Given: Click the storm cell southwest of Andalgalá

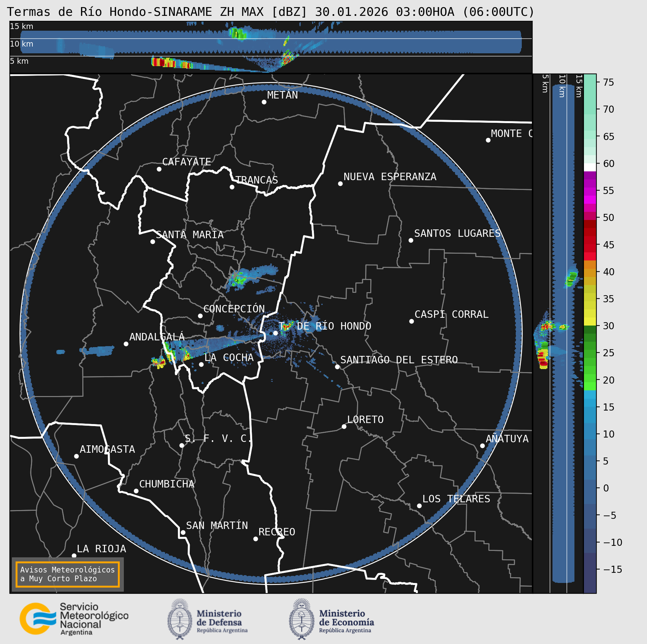Looking at the screenshot, I should 159,363.
